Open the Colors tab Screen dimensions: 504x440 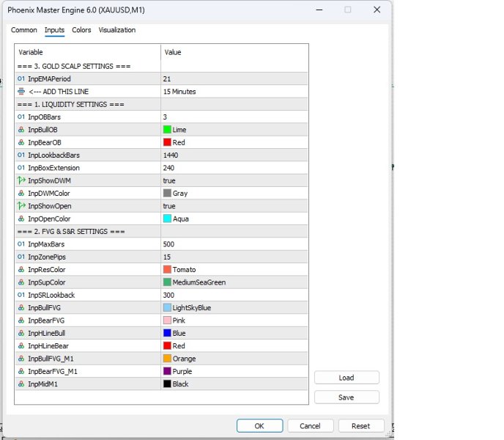coord(81,30)
